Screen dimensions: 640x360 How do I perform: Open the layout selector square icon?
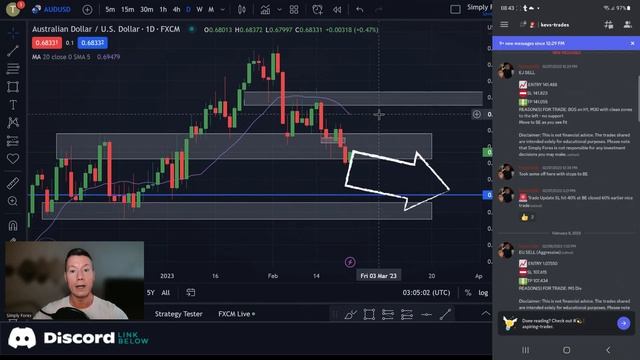coord(455,9)
